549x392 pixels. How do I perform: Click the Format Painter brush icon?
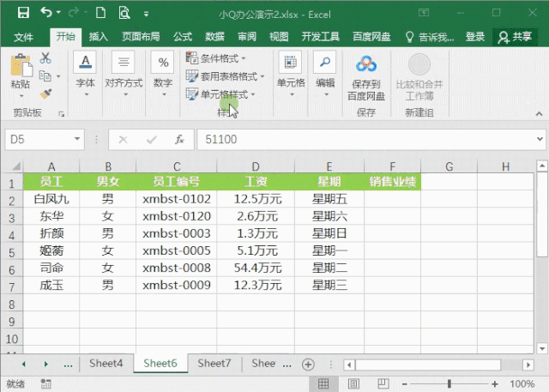(45, 93)
